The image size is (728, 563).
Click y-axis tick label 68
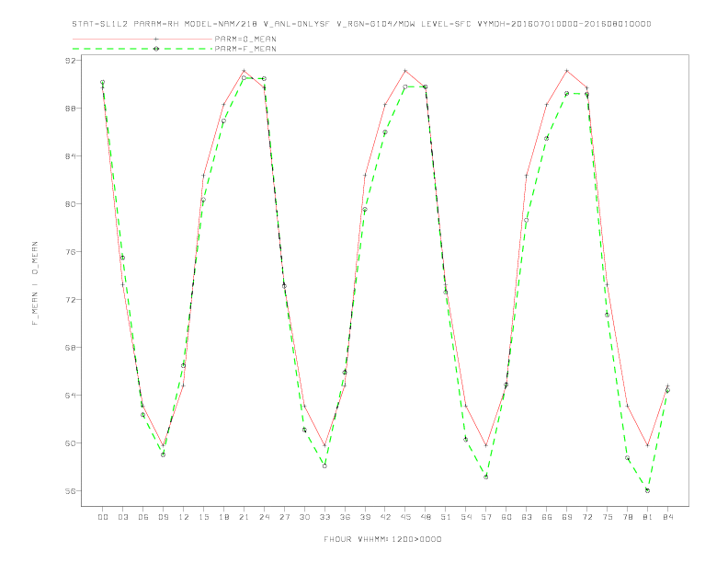pos(73,348)
